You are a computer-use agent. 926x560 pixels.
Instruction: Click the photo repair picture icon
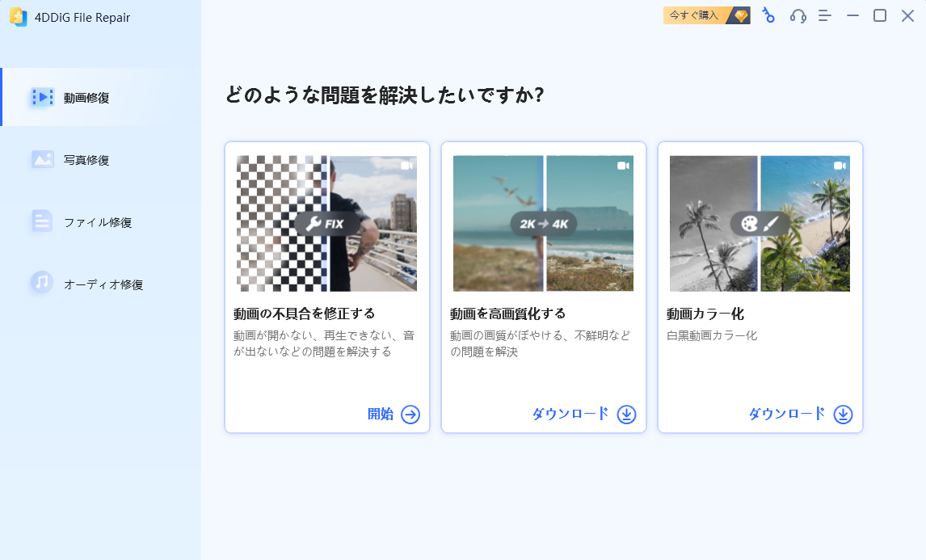point(42,159)
